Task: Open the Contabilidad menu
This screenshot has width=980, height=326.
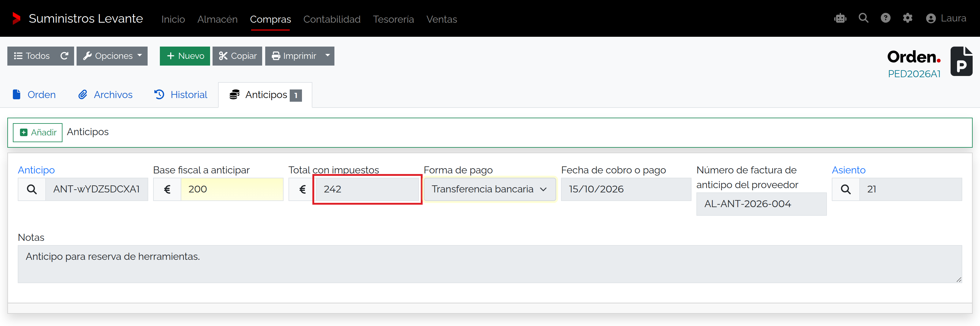Action: tap(332, 19)
